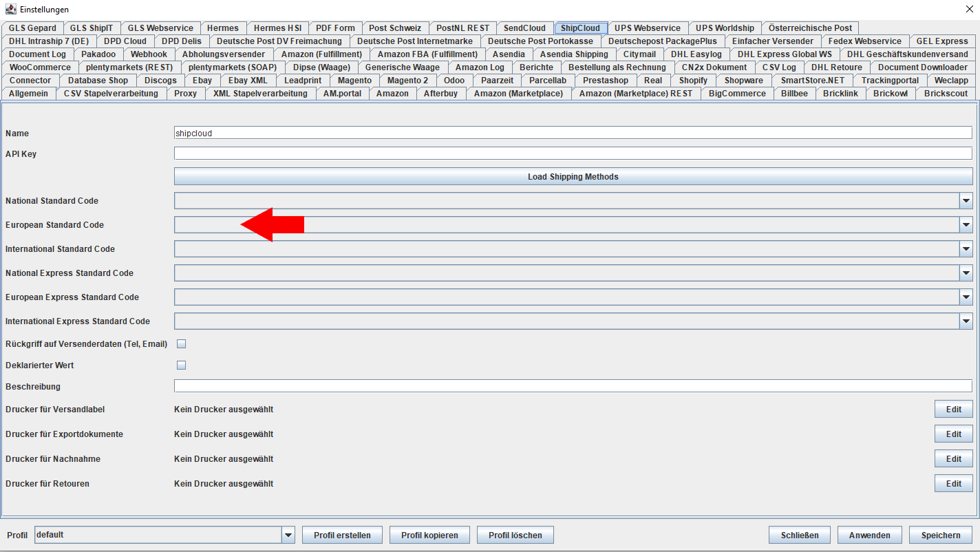This screenshot has height=552, width=980.
Task: Edit Drucker für Versandlabel
Action: 953,410
